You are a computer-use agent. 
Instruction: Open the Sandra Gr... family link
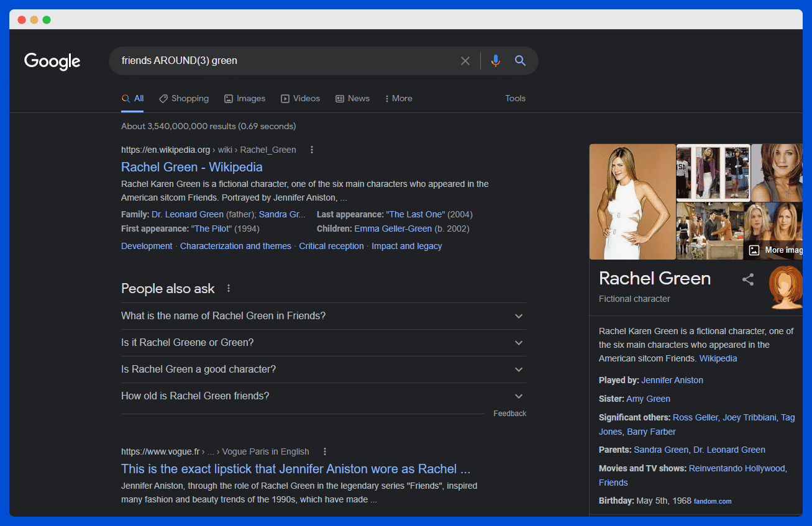click(282, 214)
